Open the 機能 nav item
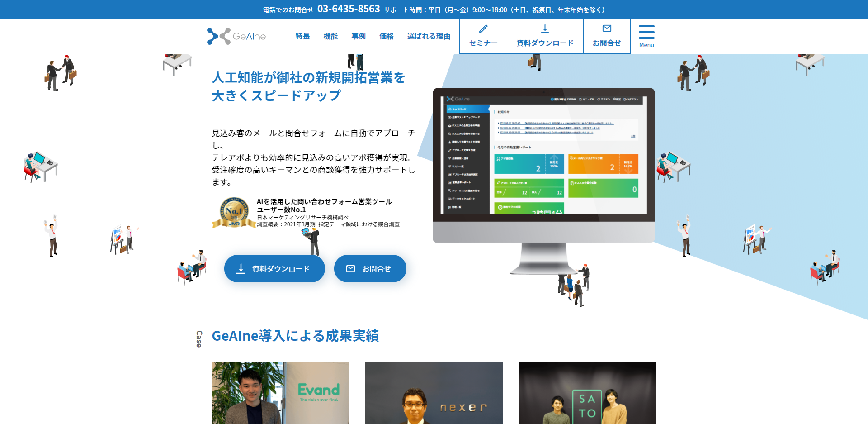Viewport: 868px width, 424px height. coord(330,36)
